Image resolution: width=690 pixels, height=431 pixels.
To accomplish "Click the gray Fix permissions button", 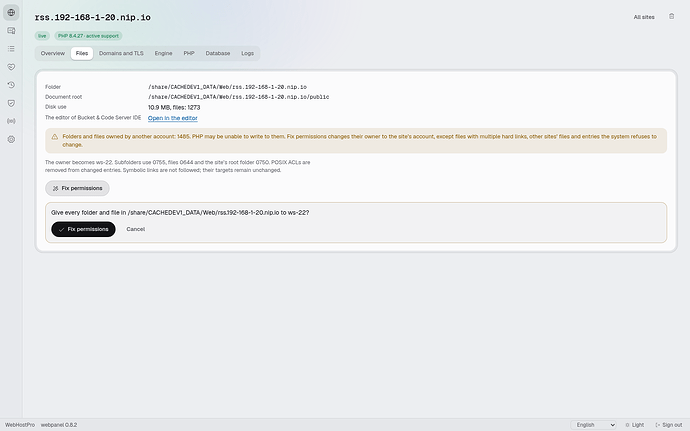I will (x=77, y=188).
